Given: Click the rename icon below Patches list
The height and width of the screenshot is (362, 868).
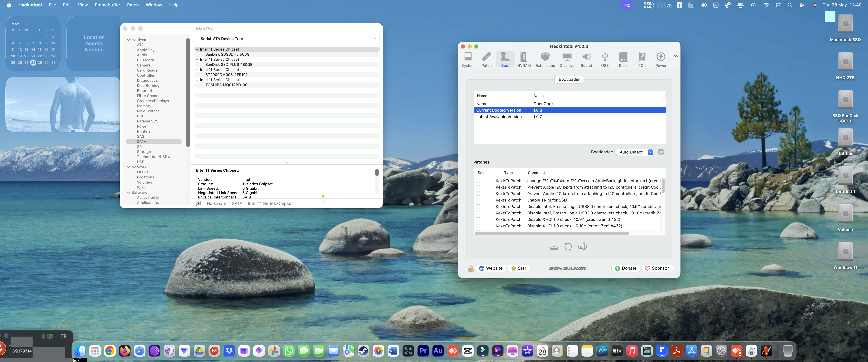Looking at the screenshot, I should pos(582,247).
